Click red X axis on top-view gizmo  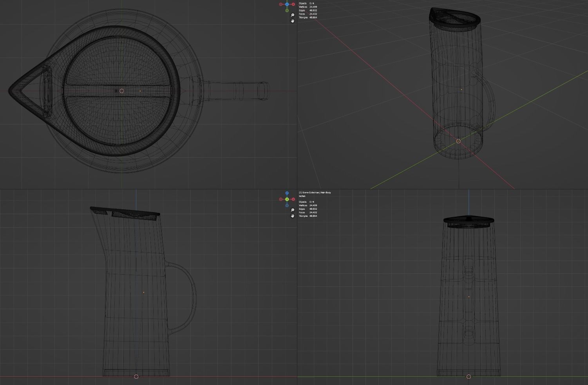coord(293,4)
